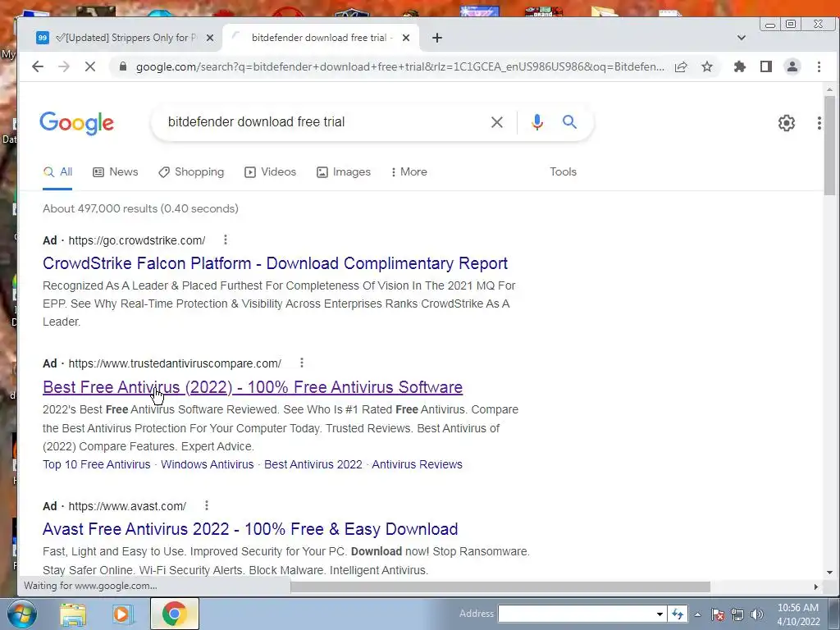The height and width of the screenshot is (630, 840).
Task: Click into the Google search input
Action: (322, 122)
